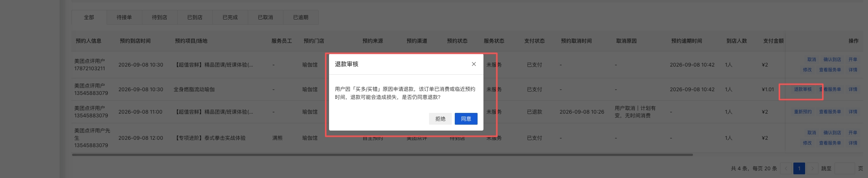
Task: Click 重新预约 in the 已退款 row
Action: pos(803,112)
